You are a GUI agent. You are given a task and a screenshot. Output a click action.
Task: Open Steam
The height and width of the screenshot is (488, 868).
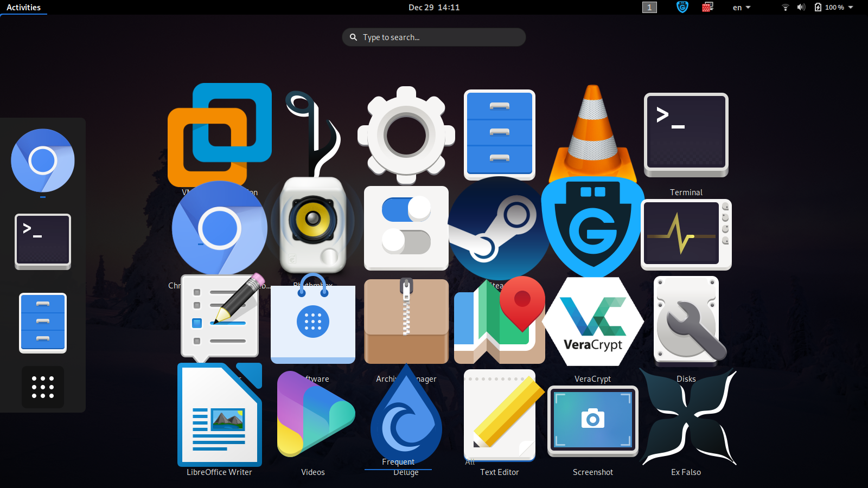(499, 228)
